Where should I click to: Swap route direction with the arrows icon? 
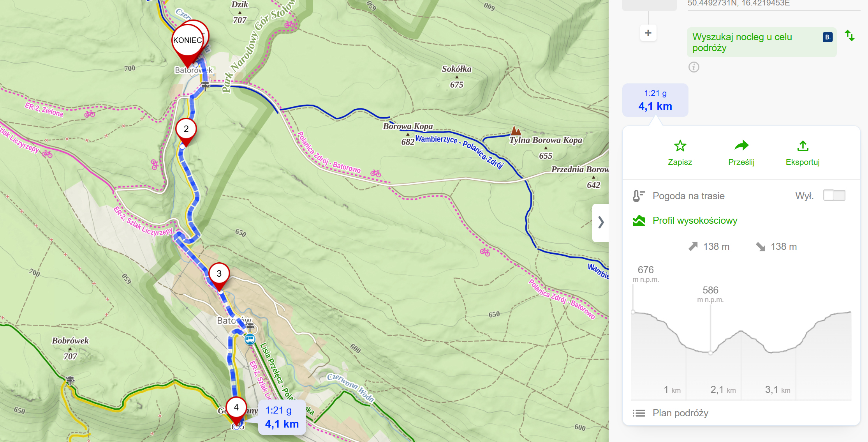click(x=850, y=36)
